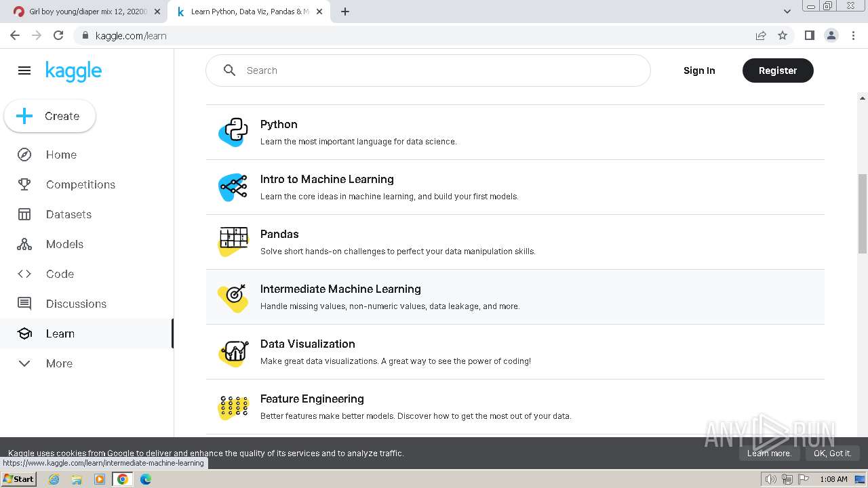The height and width of the screenshot is (488, 868).
Task: Click the Home compass icon
Action: point(24,155)
